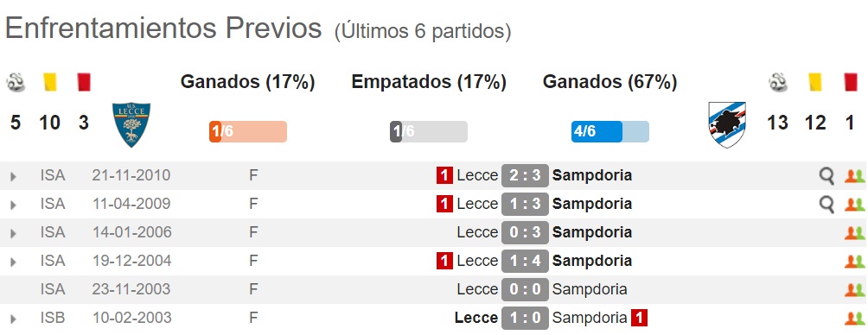
Task: Click the red card icon beside Lecce's stats
Action: point(84,82)
